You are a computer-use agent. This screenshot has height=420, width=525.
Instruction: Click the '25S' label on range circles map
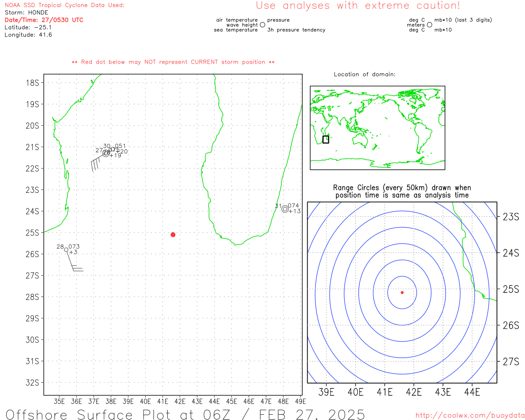[x=511, y=289]
